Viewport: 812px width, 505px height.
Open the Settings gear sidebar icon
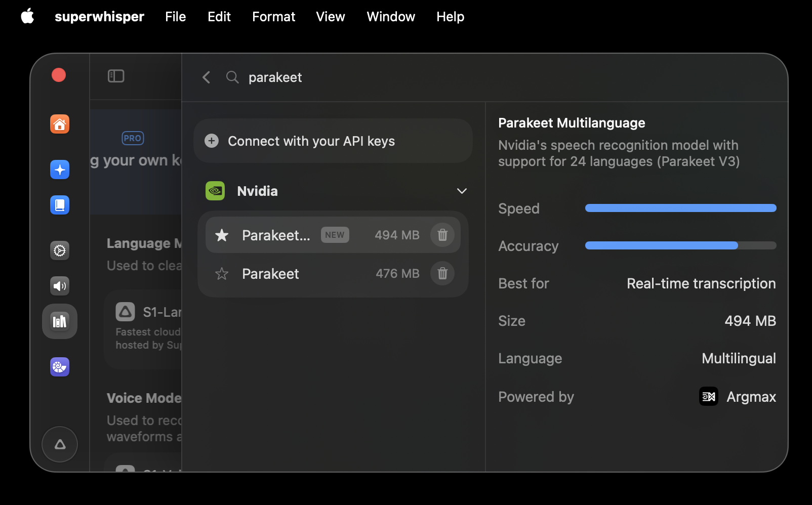(60, 250)
